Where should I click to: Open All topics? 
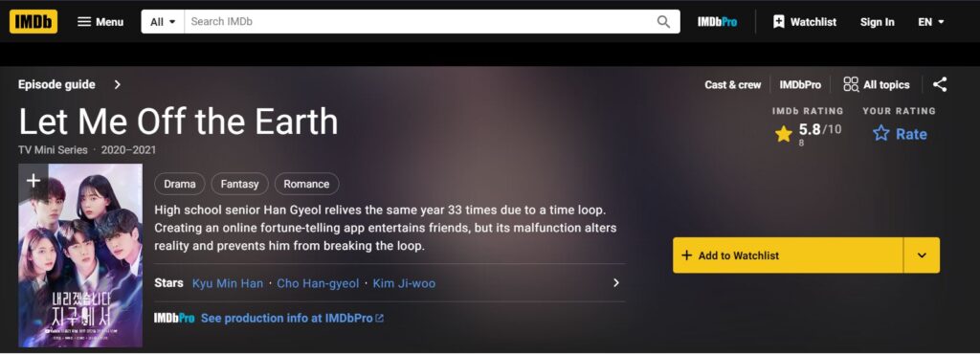click(877, 85)
